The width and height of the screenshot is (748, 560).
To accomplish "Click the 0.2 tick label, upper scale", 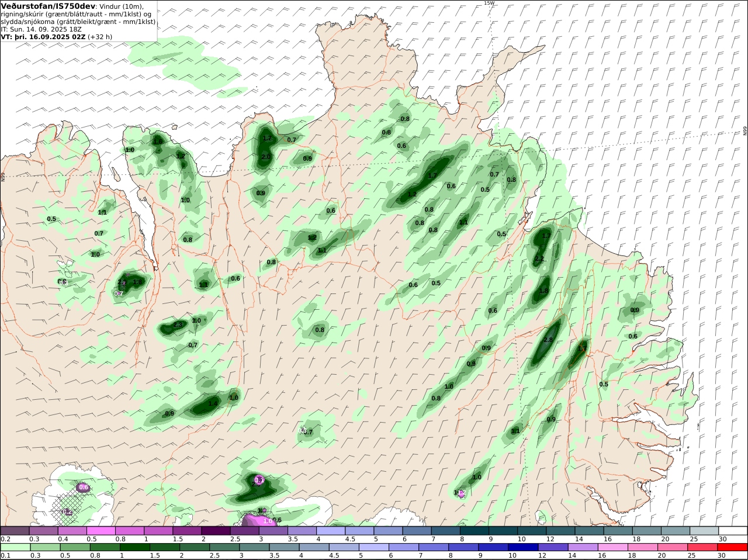I will (x=5, y=539).
